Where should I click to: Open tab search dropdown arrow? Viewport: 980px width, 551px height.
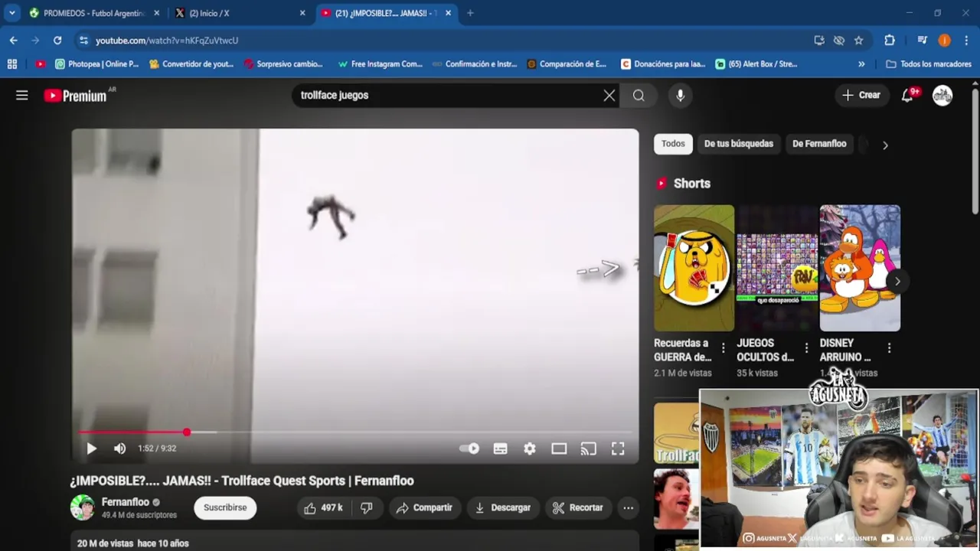(x=11, y=13)
